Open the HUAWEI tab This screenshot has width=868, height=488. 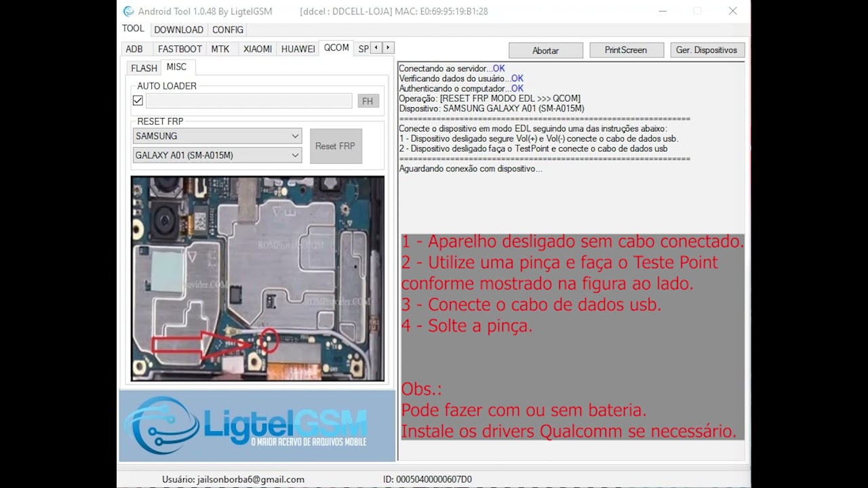[298, 49]
